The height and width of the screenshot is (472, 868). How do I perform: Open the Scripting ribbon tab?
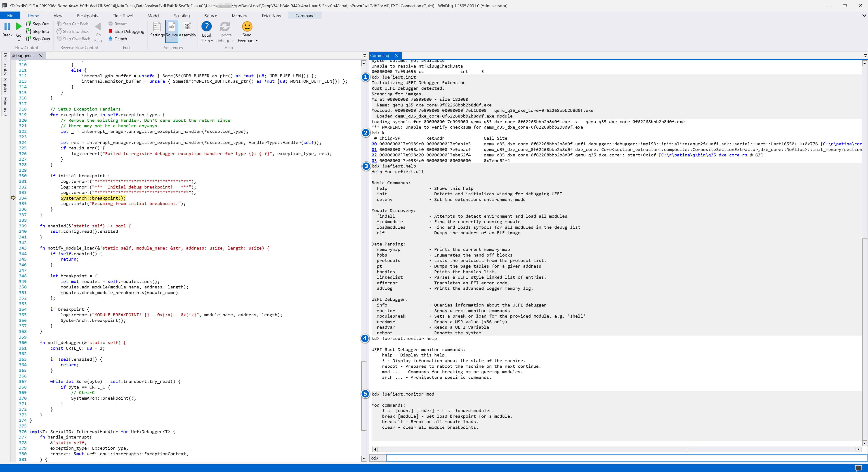[x=182, y=16]
